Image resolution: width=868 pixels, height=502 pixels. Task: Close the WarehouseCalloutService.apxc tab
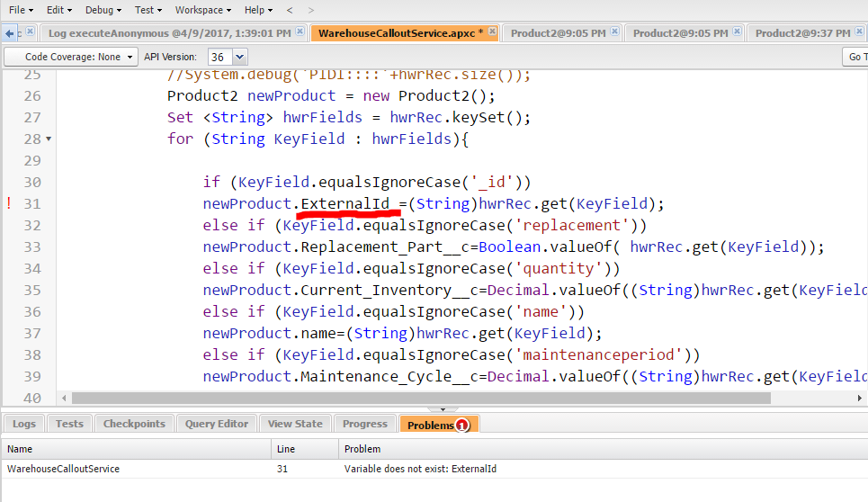494,31
